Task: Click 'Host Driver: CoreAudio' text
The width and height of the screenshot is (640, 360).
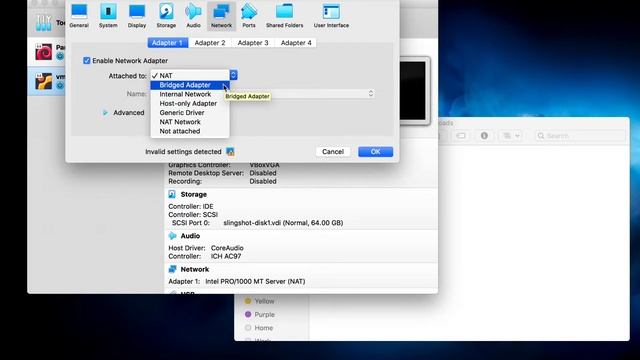Action: pyautogui.click(x=206, y=248)
